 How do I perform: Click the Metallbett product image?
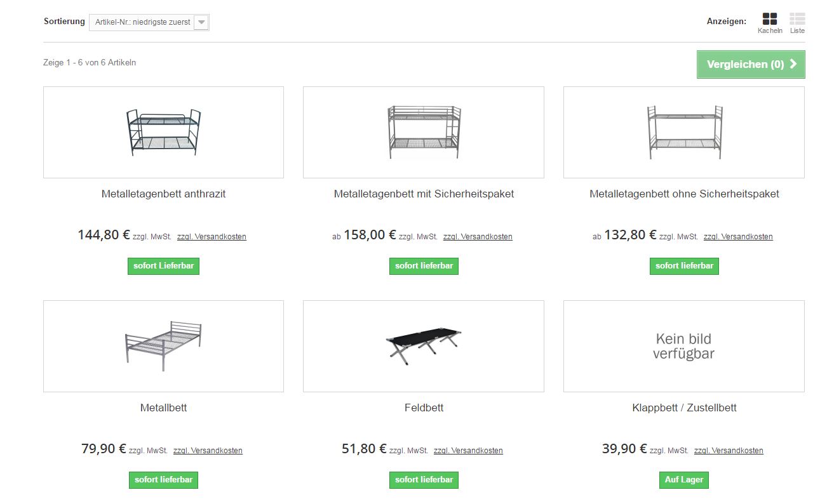pos(163,346)
